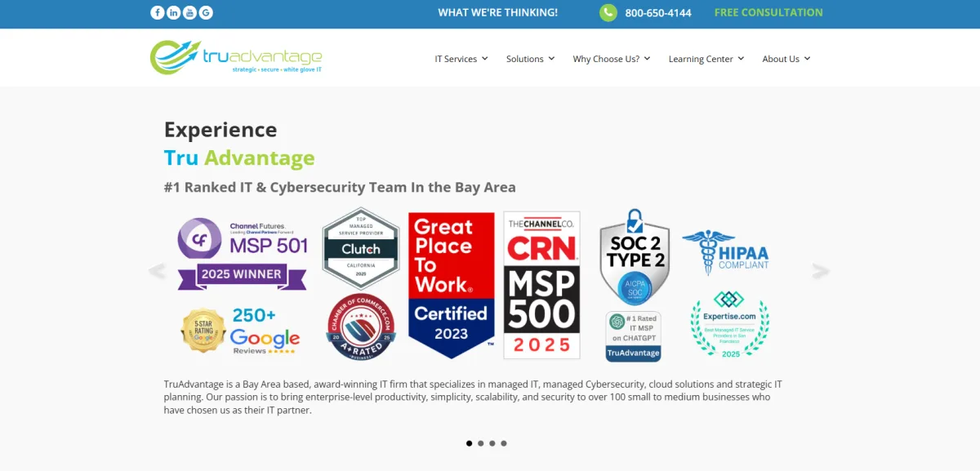980x471 pixels.
Task: Open the LinkedIn social icon
Action: coord(174,12)
